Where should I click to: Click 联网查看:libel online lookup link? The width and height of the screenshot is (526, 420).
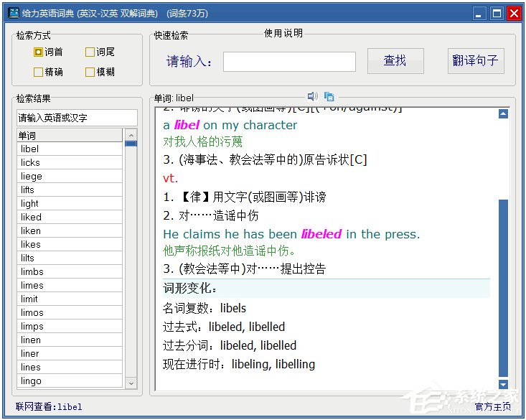pos(49,406)
